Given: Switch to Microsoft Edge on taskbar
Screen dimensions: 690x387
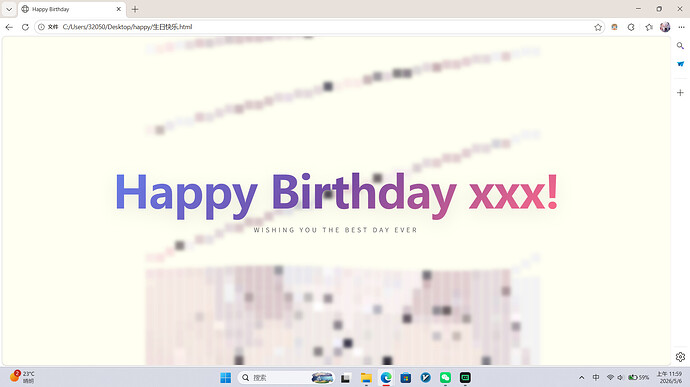Looking at the screenshot, I should pyautogui.click(x=386, y=377).
